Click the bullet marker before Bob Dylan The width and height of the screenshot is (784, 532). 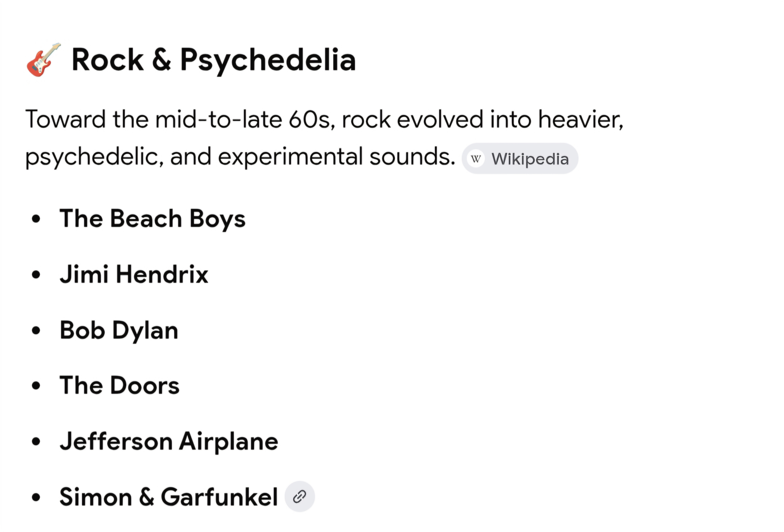pos(36,331)
